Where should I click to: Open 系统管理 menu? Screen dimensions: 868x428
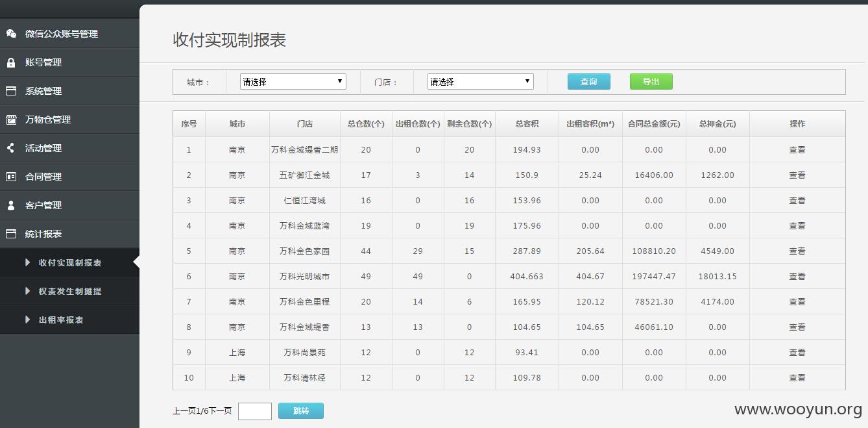(69, 91)
